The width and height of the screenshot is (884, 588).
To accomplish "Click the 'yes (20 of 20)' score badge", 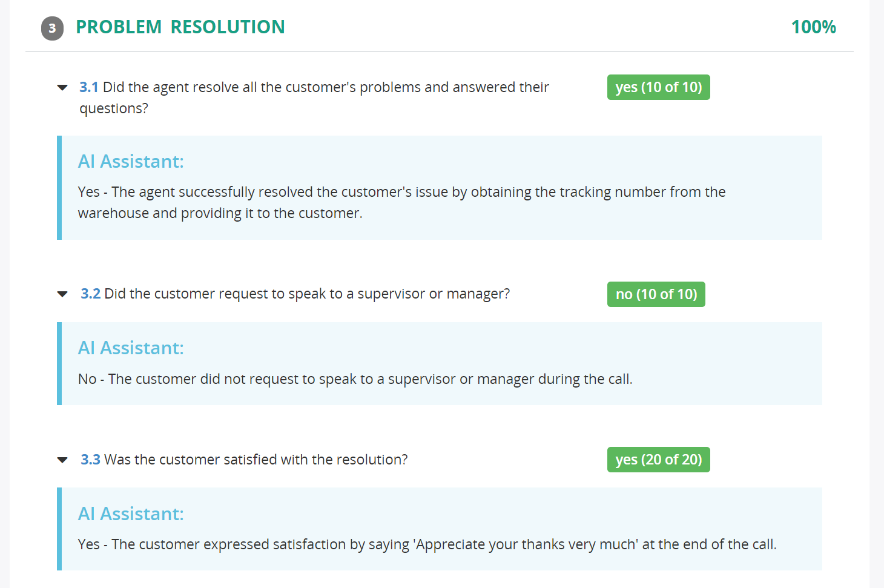I will 659,460.
